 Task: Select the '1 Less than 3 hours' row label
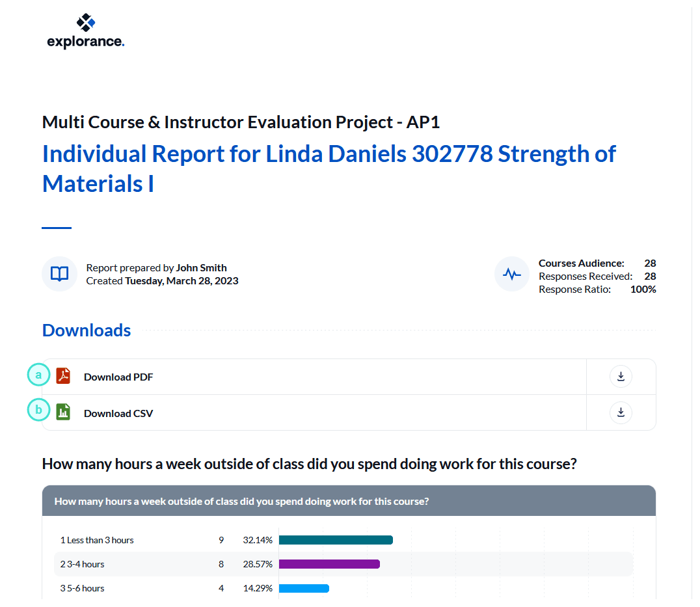pyautogui.click(x=97, y=540)
